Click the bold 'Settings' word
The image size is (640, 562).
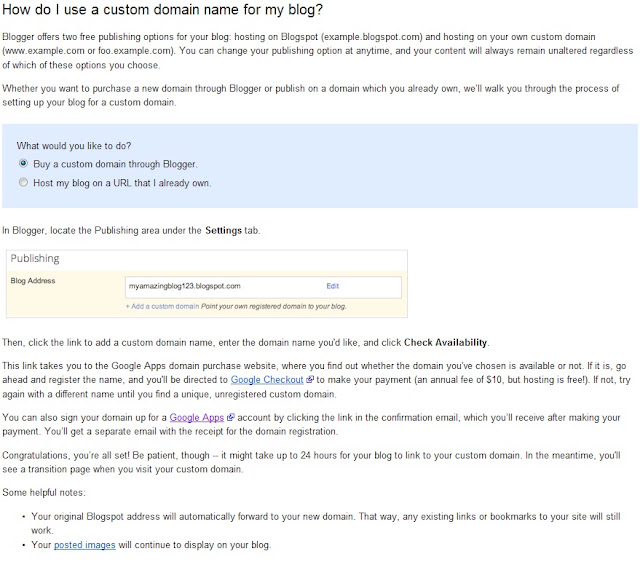[x=223, y=230]
